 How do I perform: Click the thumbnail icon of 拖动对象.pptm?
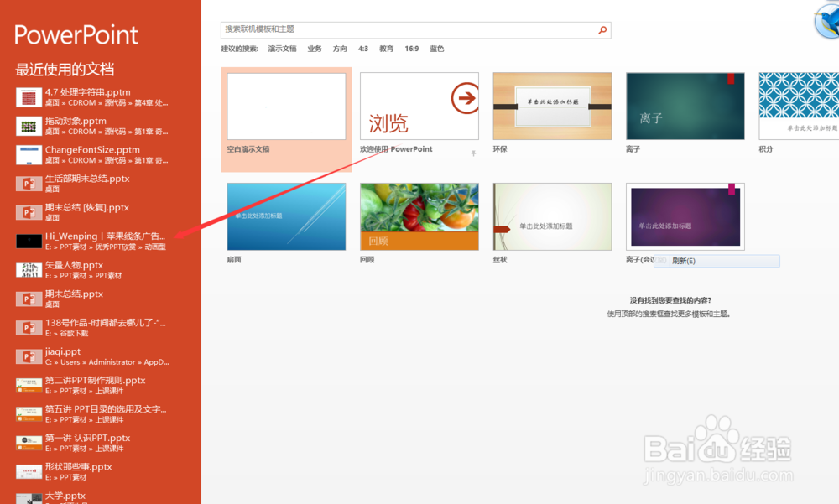[29, 127]
